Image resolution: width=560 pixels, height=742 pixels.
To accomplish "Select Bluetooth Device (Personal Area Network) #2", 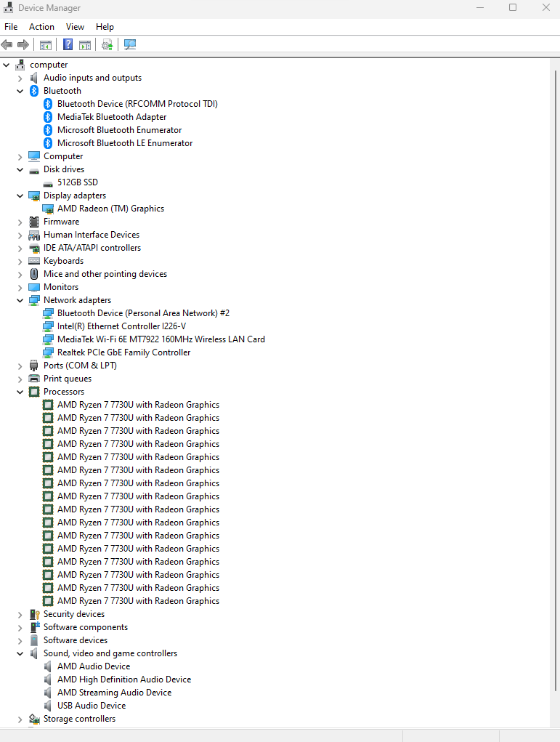I will tap(143, 313).
